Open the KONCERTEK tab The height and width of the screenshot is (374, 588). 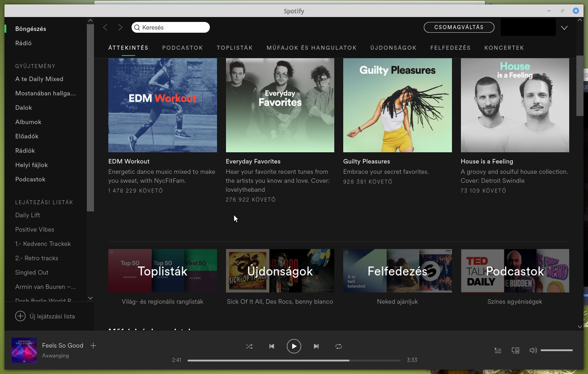click(504, 48)
